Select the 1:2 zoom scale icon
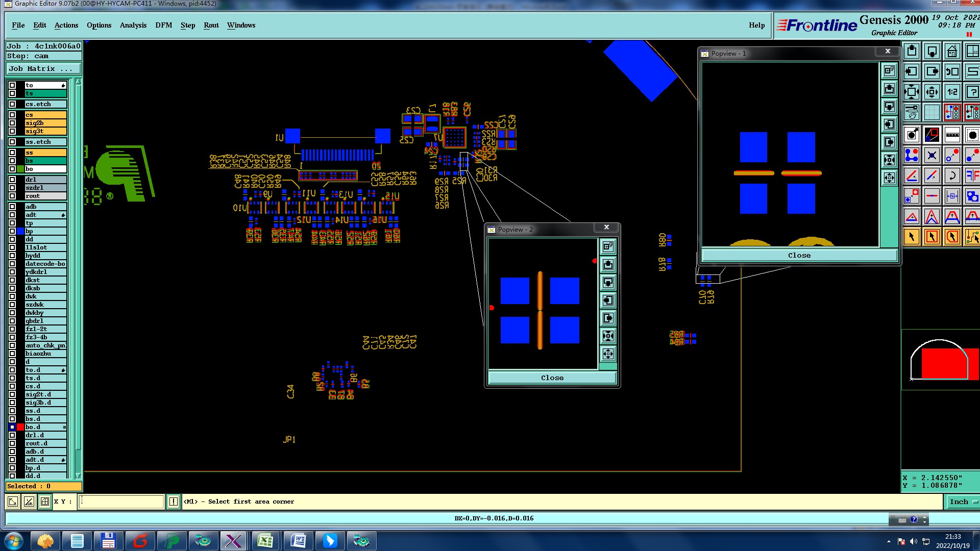 pyautogui.click(x=952, y=92)
